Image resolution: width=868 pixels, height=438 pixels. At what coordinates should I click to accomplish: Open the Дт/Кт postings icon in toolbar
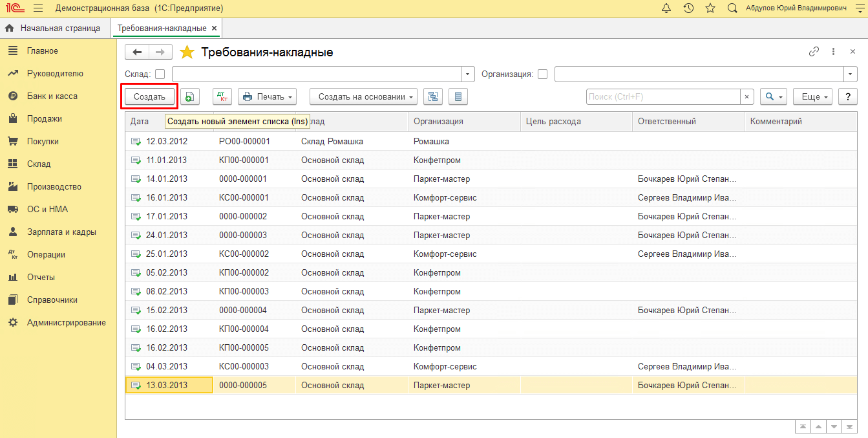point(222,97)
